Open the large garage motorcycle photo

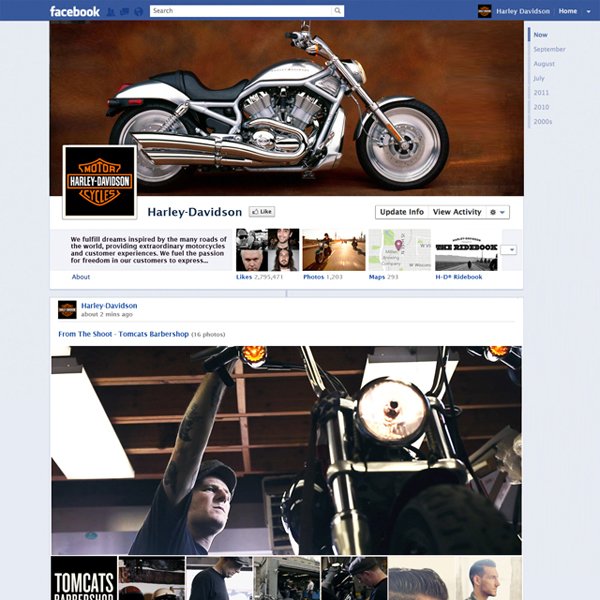point(286,450)
